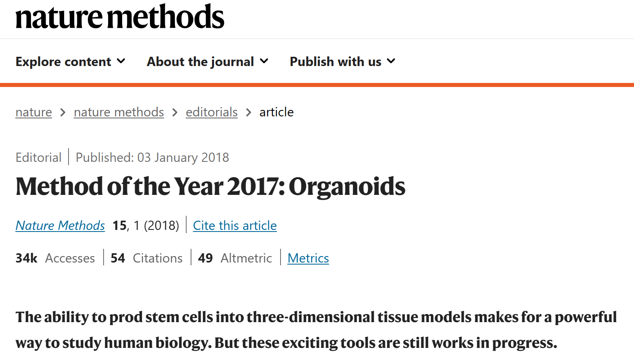Expand the Explore content menu
The height and width of the screenshot is (364, 634).
(71, 62)
